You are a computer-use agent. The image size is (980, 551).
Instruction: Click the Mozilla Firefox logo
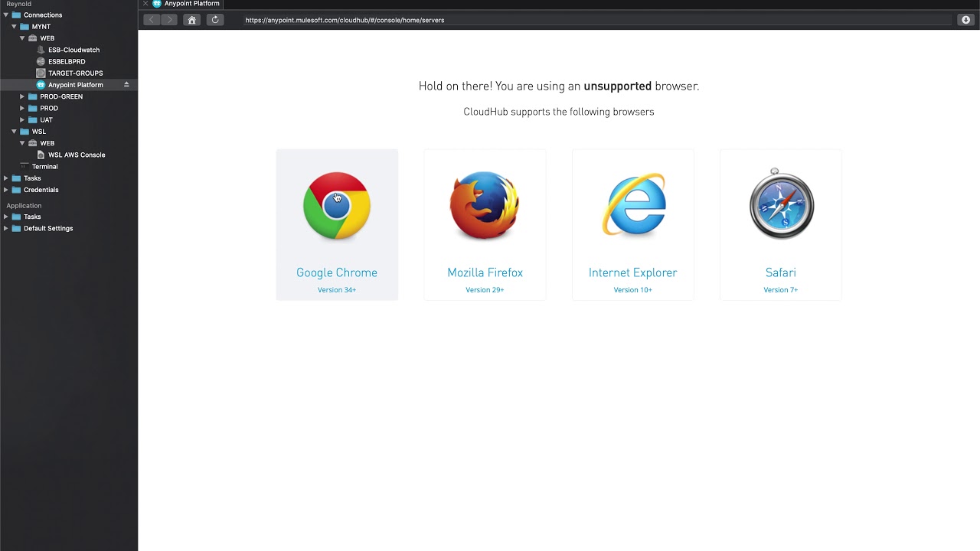[x=485, y=206]
